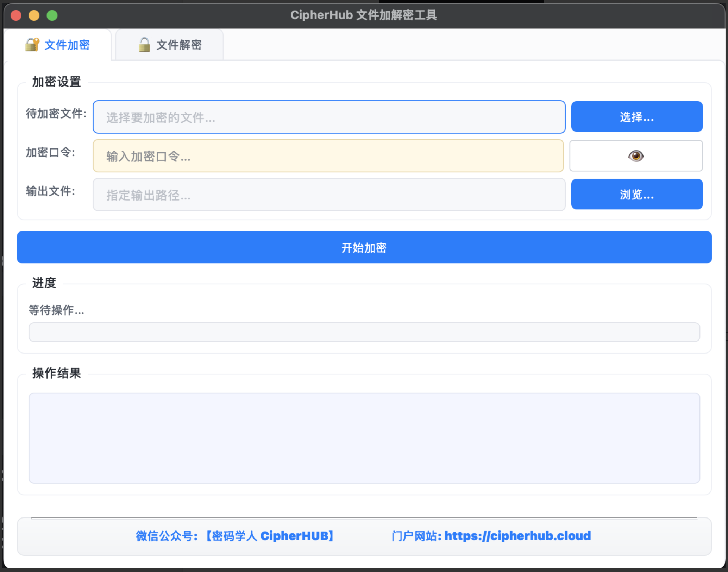Click the empty progress bar

364,332
